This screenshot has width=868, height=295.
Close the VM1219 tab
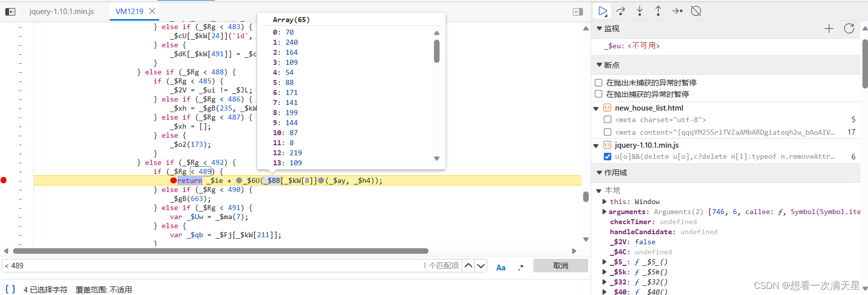(152, 11)
